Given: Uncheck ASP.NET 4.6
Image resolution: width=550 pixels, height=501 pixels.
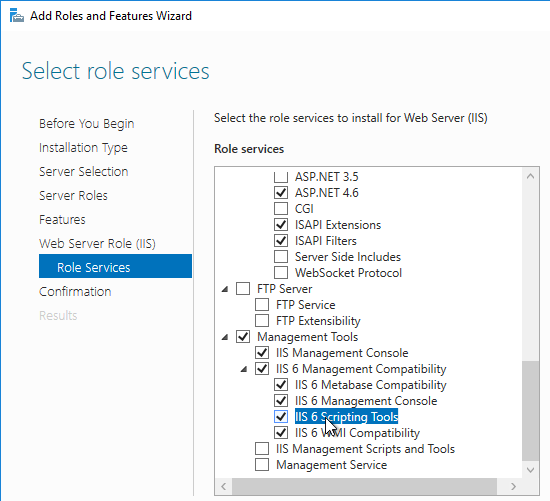Looking at the screenshot, I should coord(281,192).
